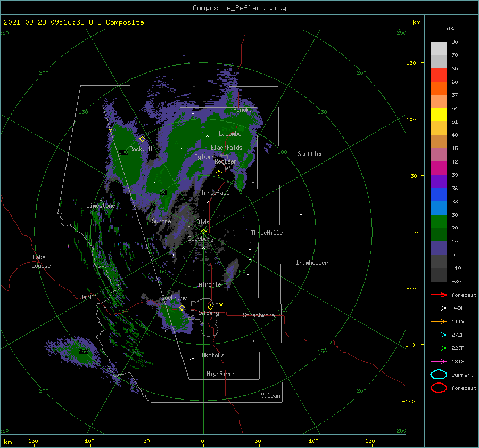Click the radar-origin diamond at the crosshair center

point(203,232)
